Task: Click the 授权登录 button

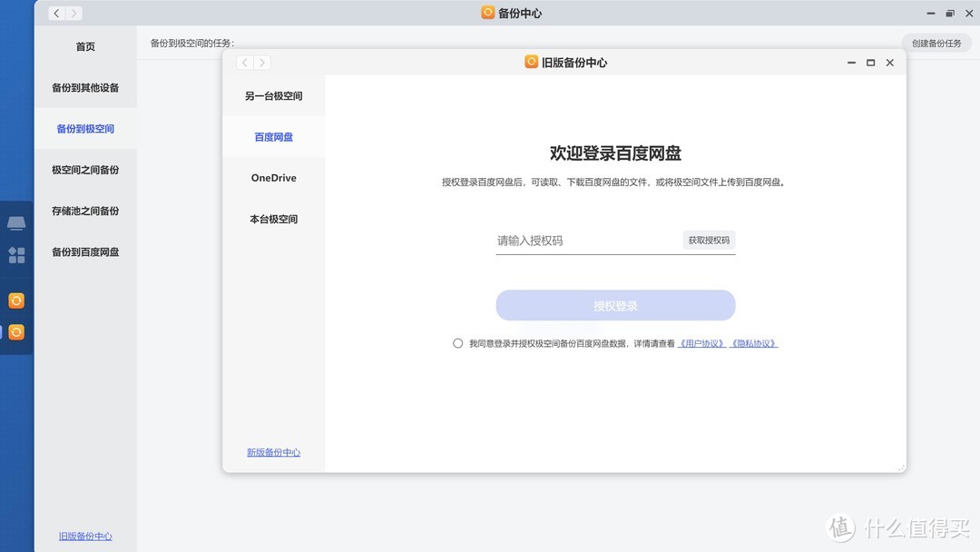Action: coord(615,305)
